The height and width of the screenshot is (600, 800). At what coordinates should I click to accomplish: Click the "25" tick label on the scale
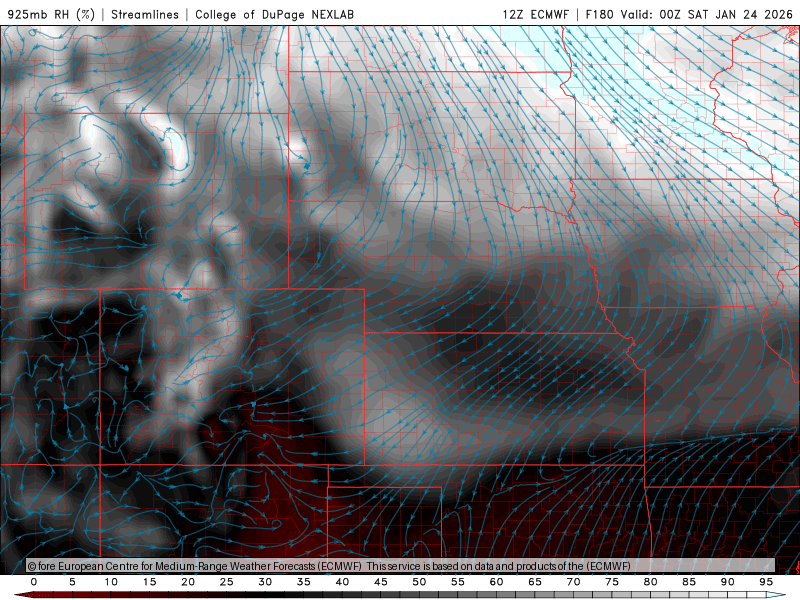coord(227,582)
